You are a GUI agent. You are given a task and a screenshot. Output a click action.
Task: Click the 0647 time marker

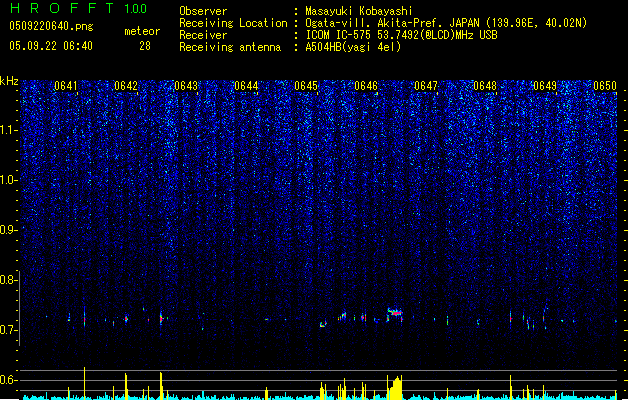pyautogui.click(x=426, y=86)
